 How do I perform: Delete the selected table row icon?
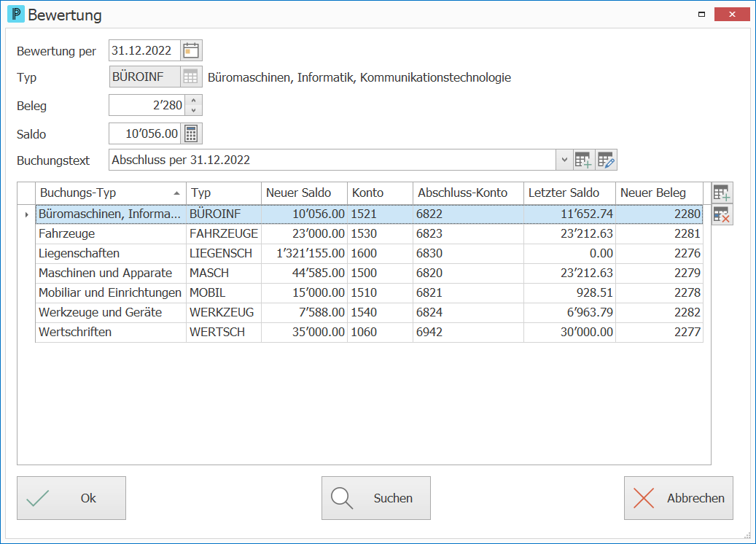(722, 214)
